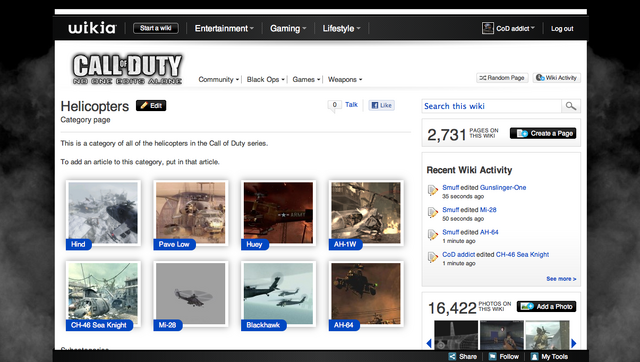Image resolution: width=640 pixels, height=362 pixels.
Task: Open the Lifestyle dropdown menu
Action: 341,29
